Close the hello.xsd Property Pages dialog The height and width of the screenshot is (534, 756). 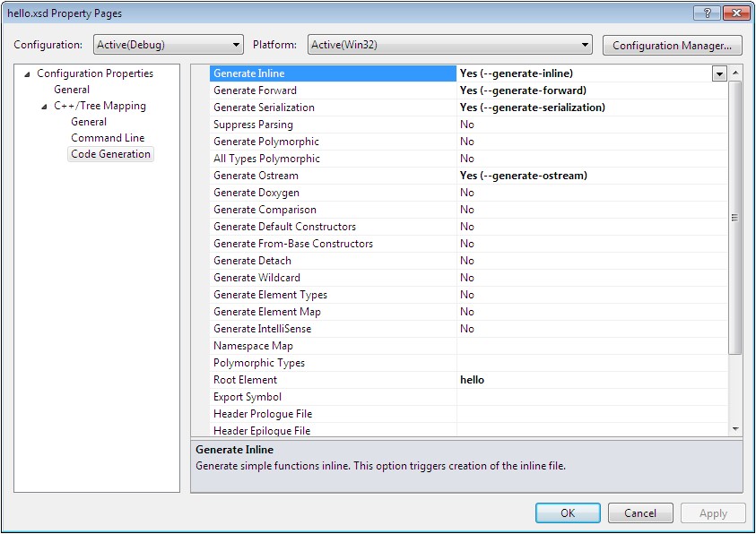[x=736, y=13]
